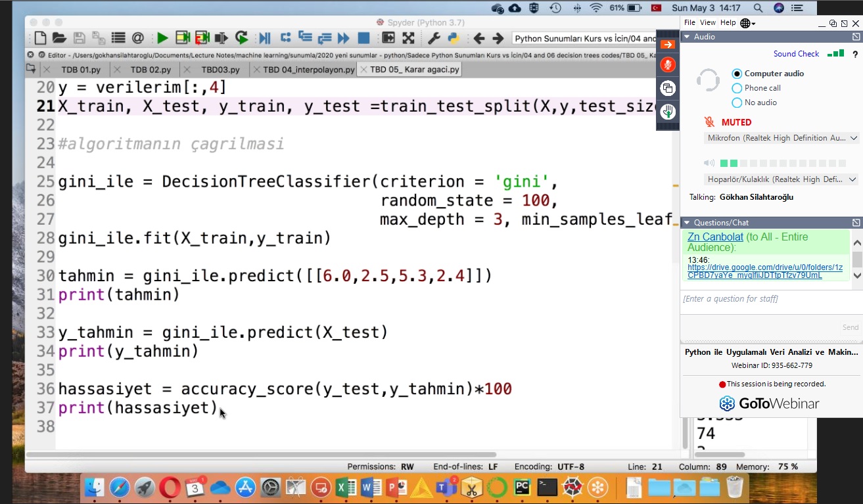Image resolution: width=863 pixels, height=504 pixels.
Task: Collapse the Audio panel section
Action: pos(687,37)
